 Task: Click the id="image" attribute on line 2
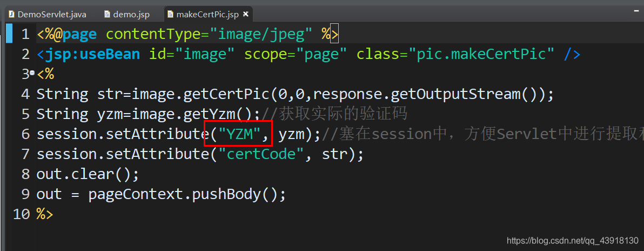(193, 54)
